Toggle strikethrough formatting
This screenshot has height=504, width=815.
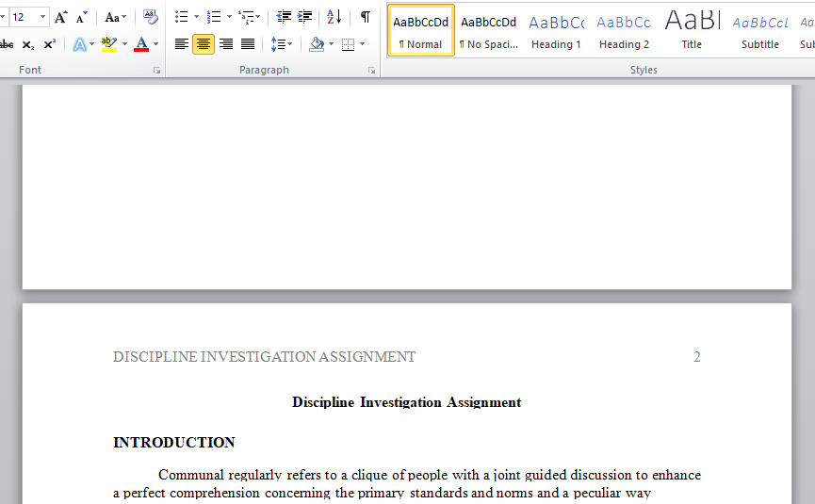[x=7, y=44]
